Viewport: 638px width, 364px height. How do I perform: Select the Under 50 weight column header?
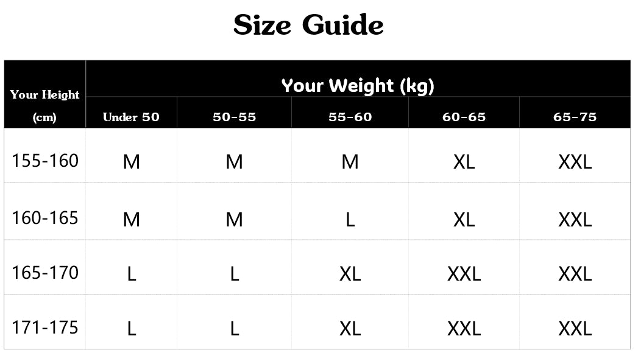click(x=131, y=117)
